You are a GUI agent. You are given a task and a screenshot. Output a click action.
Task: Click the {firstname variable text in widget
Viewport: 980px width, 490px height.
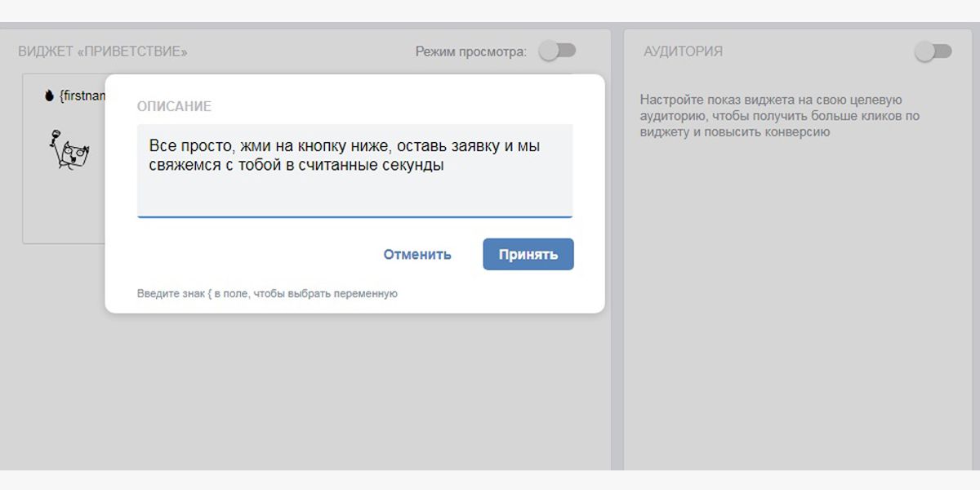(82, 96)
